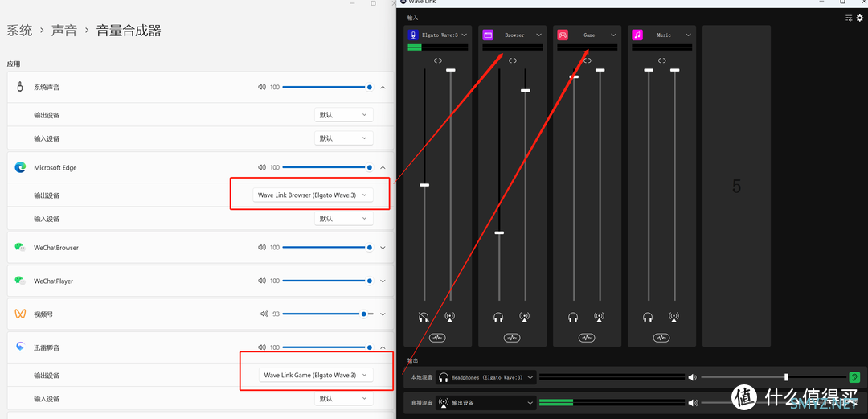Mute stream output on Music channel
The image size is (868, 419).
[x=674, y=318]
